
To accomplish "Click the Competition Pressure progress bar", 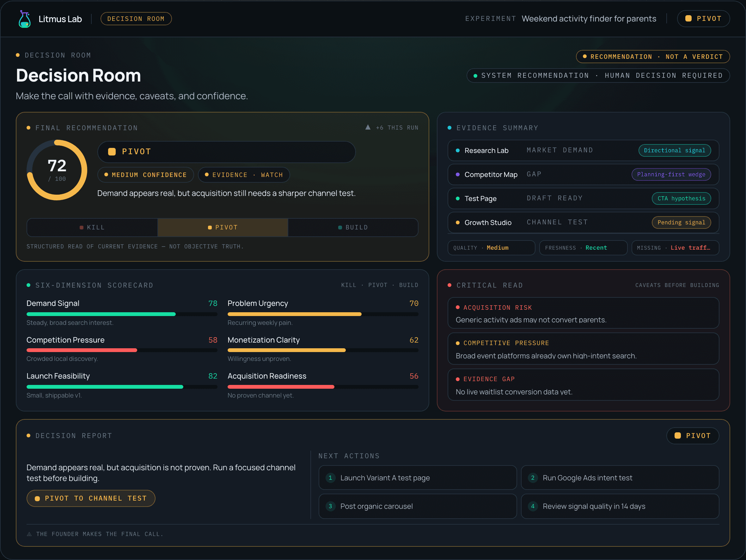I will 122,350.
